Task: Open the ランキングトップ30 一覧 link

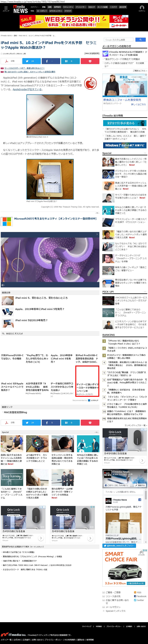Action: click(136, 425)
